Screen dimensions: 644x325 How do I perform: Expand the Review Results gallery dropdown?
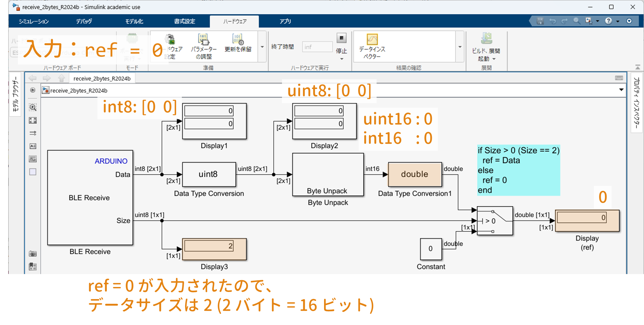tap(460, 47)
